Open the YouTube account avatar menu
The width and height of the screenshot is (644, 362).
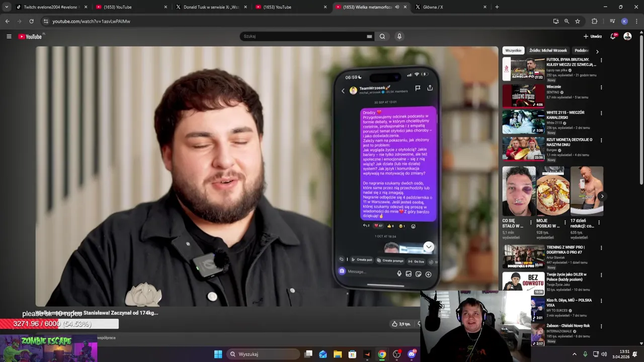coord(627,36)
